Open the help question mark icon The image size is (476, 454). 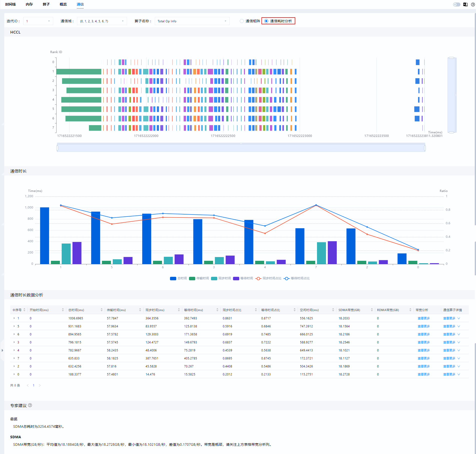[x=473, y=5]
